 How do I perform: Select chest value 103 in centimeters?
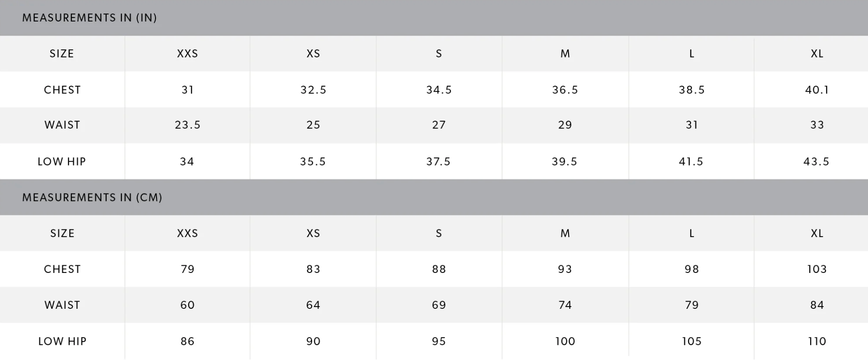tap(817, 269)
